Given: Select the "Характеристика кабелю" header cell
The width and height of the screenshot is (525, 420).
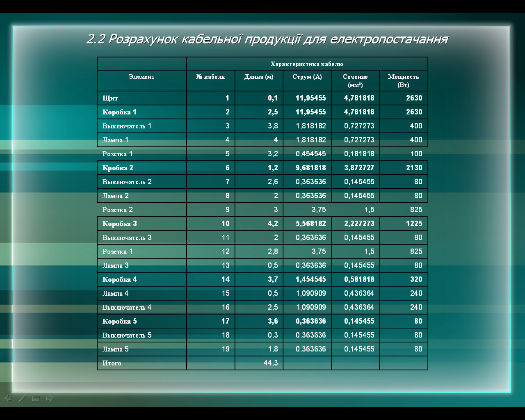Looking at the screenshot, I should [307, 64].
